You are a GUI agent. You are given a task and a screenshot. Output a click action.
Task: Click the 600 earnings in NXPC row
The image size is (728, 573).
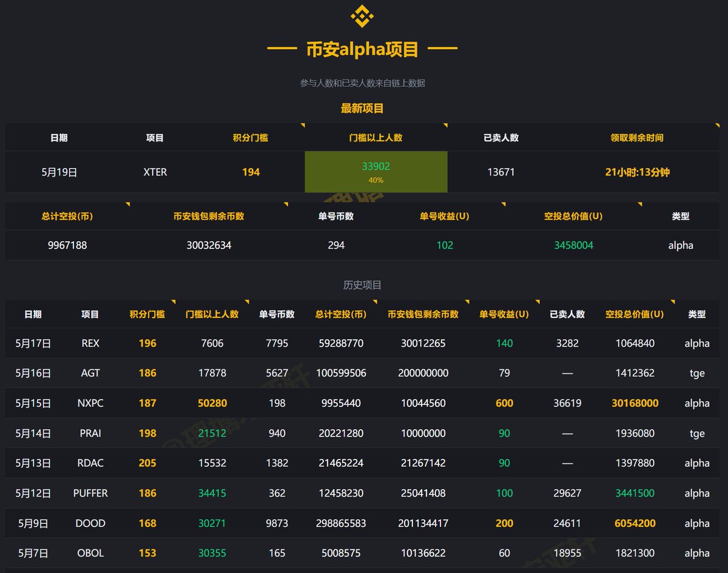coord(504,403)
